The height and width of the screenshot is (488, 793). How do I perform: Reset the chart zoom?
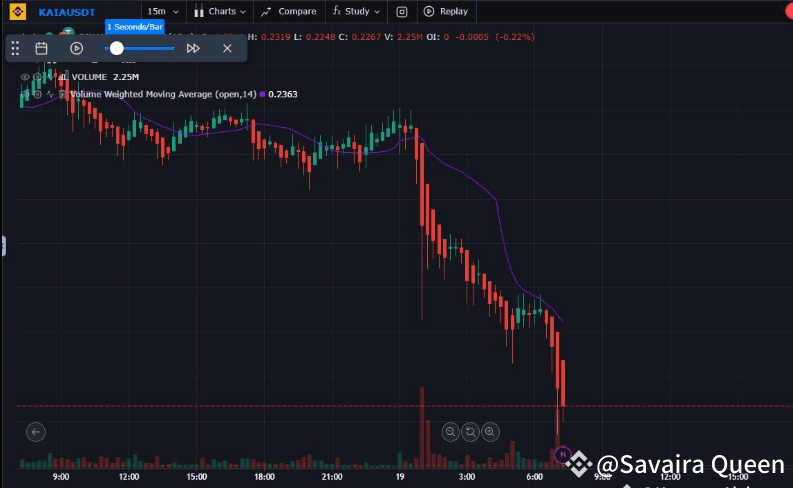(x=470, y=432)
